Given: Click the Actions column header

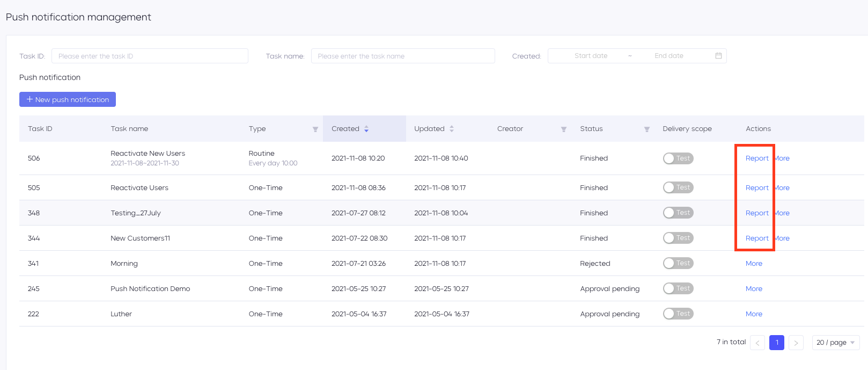Looking at the screenshot, I should click(758, 129).
